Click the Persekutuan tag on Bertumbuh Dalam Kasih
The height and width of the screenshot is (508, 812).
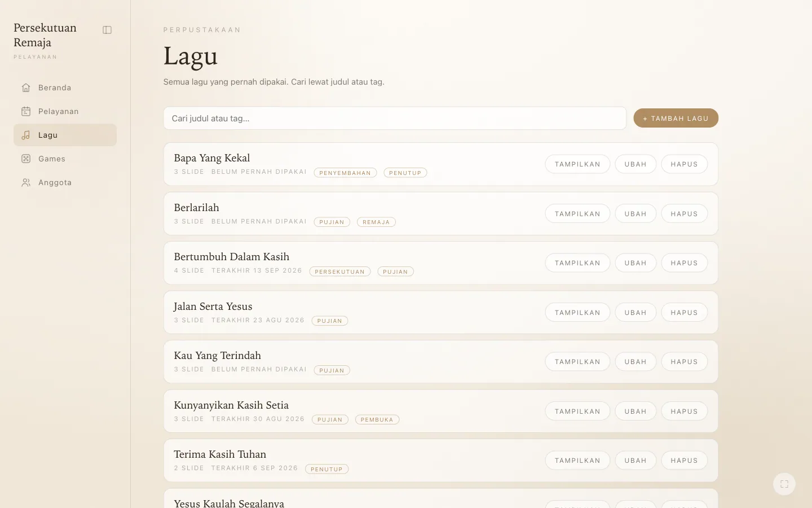point(340,271)
